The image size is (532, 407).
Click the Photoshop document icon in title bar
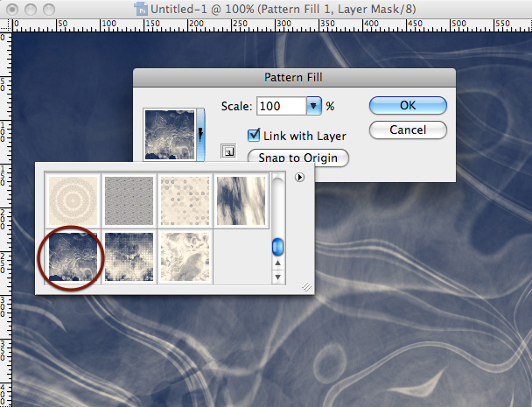click(141, 9)
